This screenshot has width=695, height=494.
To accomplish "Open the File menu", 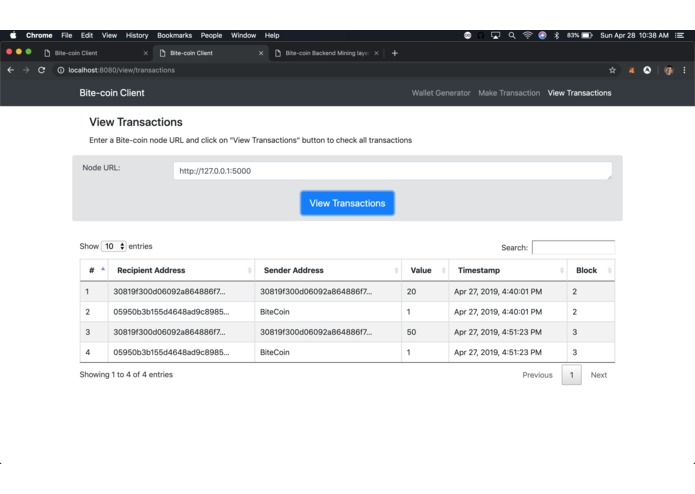I will [x=66, y=35].
